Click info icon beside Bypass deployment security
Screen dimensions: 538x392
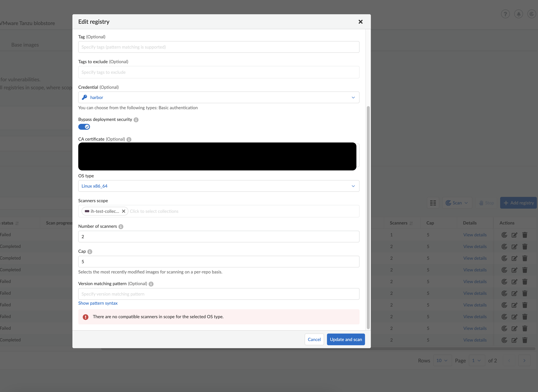coord(136,120)
